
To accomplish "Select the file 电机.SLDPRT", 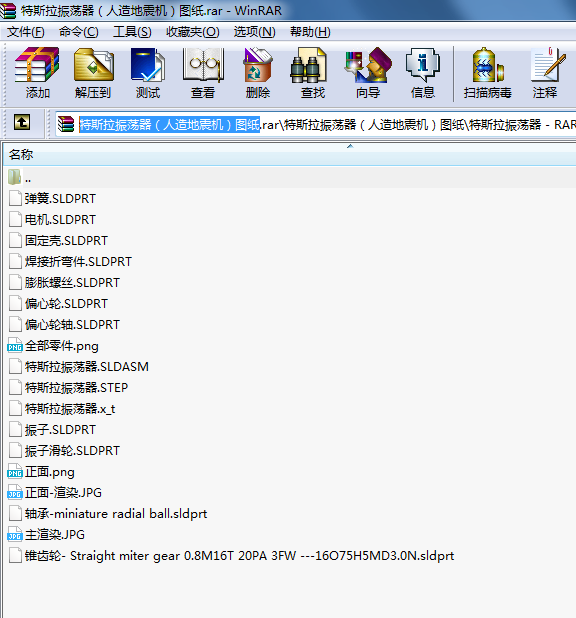I will (x=60, y=220).
